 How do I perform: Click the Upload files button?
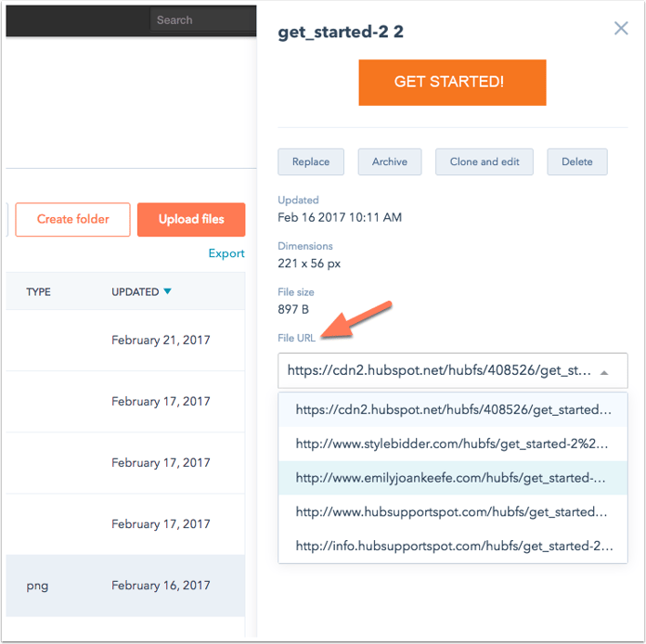pos(191,219)
